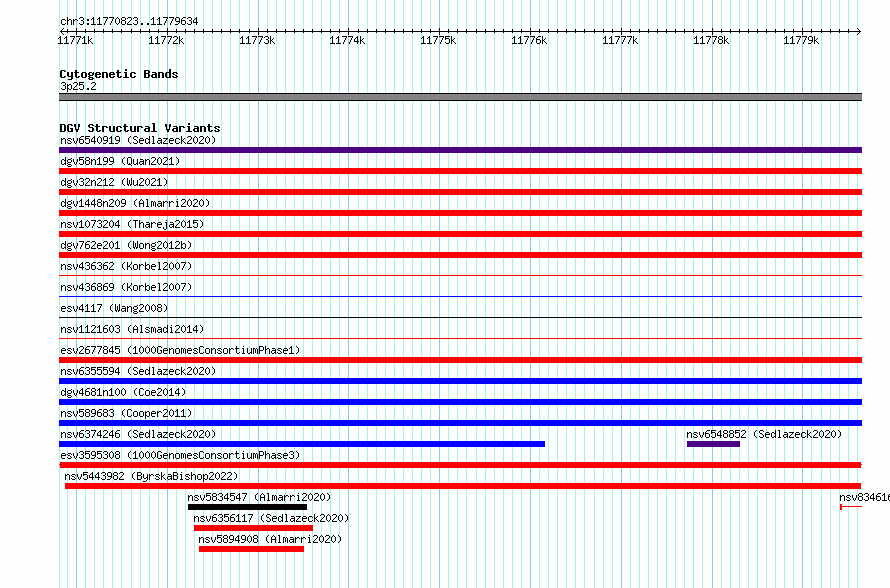Open the dgv32n212 (Wu2021) variant label
The height and width of the screenshot is (588, 890).
tap(114, 182)
